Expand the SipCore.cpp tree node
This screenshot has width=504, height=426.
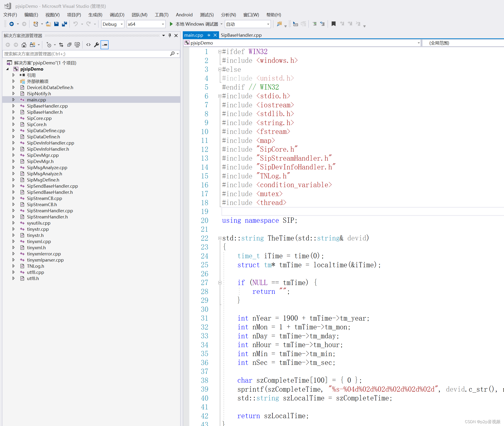click(14, 118)
